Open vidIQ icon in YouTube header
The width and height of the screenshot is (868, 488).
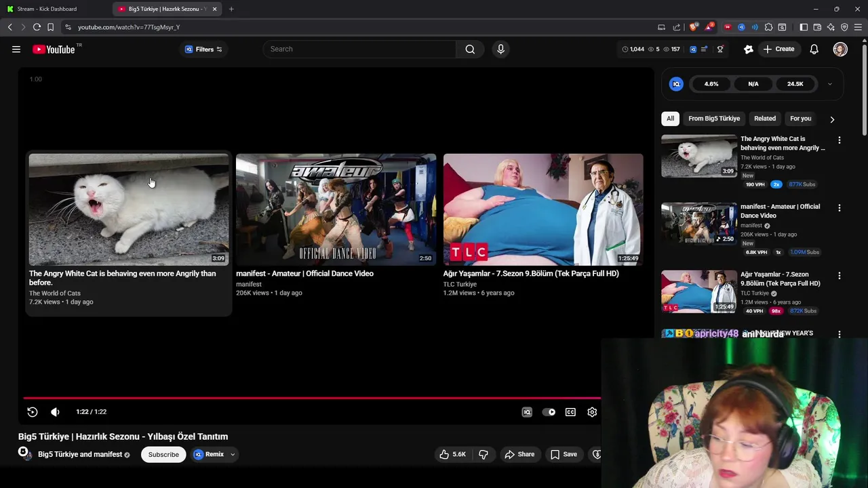click(x=693, y=49)
